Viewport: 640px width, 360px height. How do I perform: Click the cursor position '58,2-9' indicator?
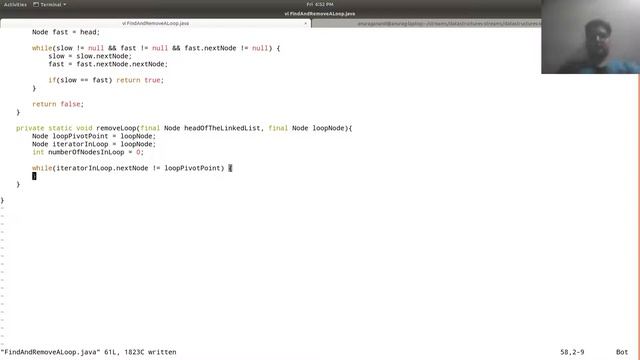(x=572, y=352)
